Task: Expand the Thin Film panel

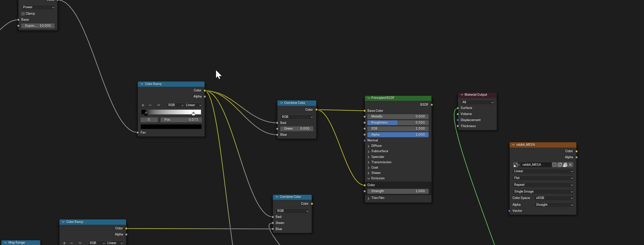Action: click(368, 198)
